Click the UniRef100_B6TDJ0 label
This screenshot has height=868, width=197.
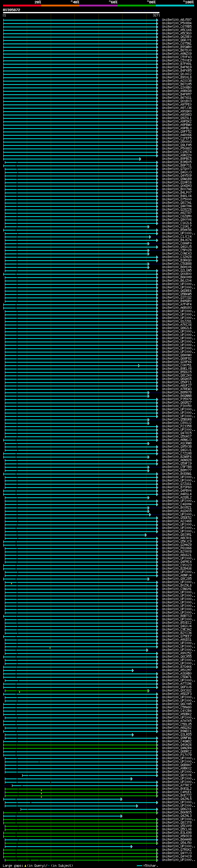pos(177,50)
